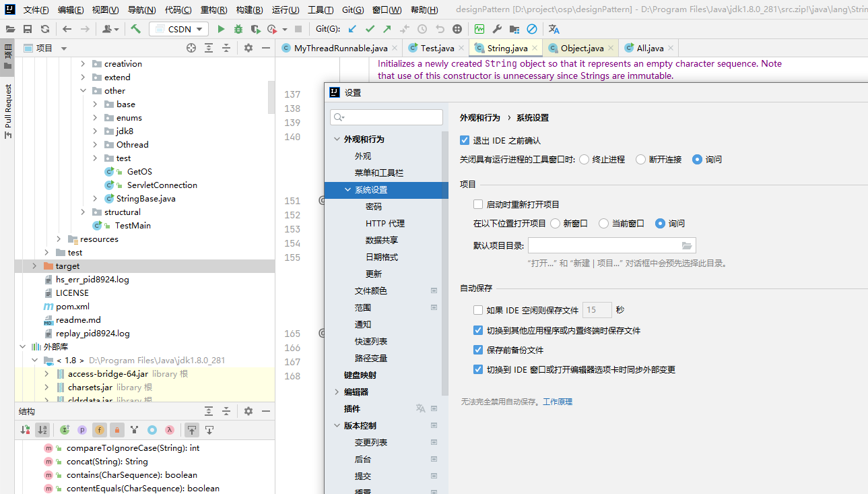Expand charsets.jar library node
868x494 pixels.
(47, 387)
